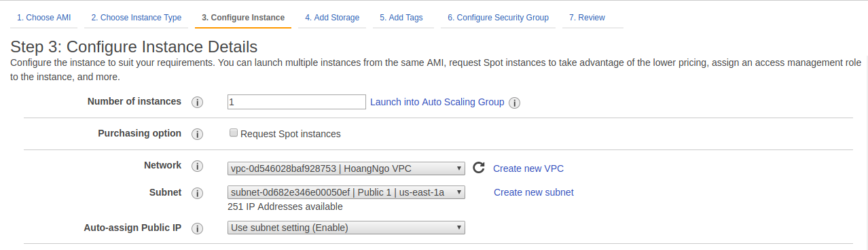Open Configure Security Group tab
The width and height of the screenshot is (868, 250).
click(498, 18)
